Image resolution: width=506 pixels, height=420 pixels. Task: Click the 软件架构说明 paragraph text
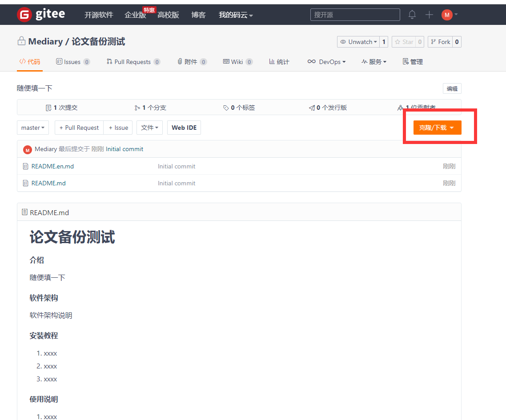point(51,315)
